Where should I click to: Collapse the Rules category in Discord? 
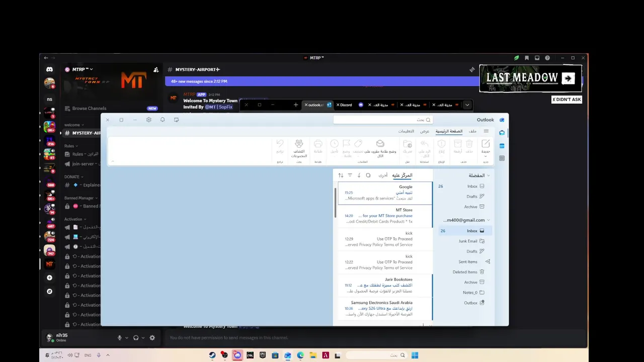[x=71, y=146]
